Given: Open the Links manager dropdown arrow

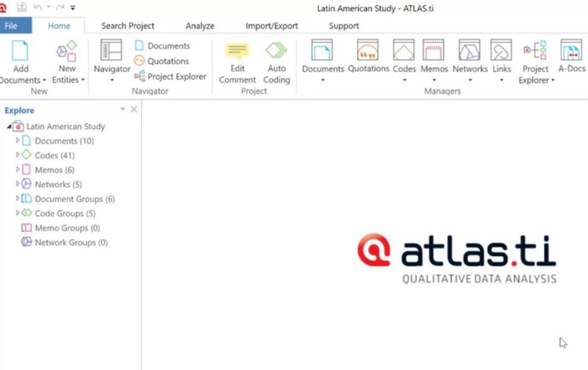Looking at the screenshot, I should pos(501,80).
